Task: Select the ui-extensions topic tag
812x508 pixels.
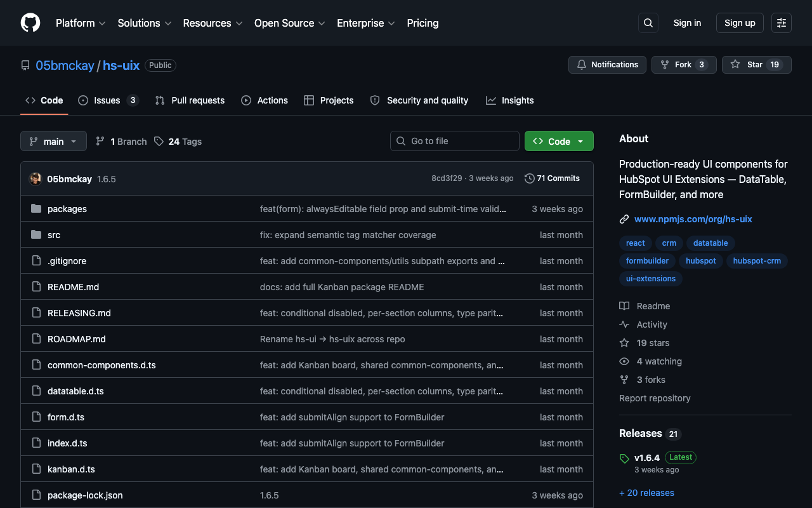Action: (x=651, y=279)
